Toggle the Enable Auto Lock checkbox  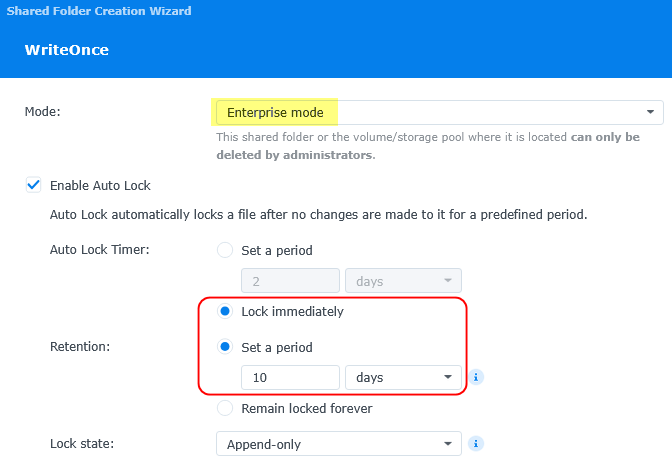[34, 185]
